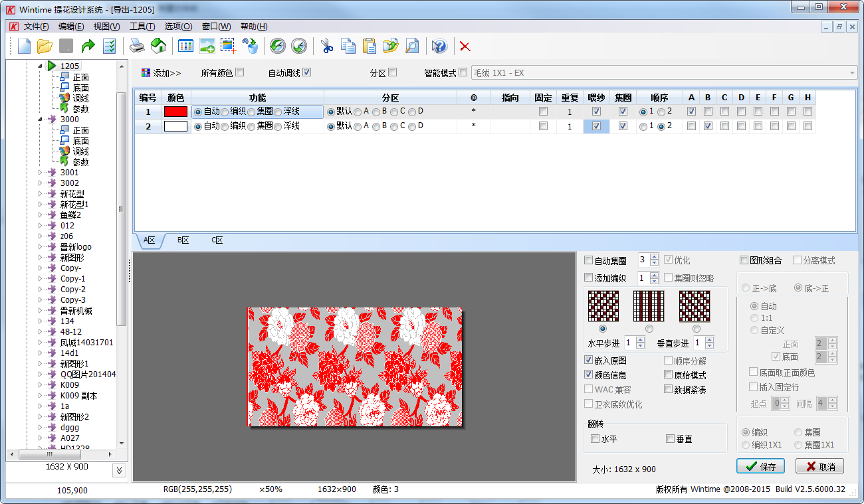The image size is (864, 504).
Task: Switch to the C区 tab
Action: click(217, 240)
